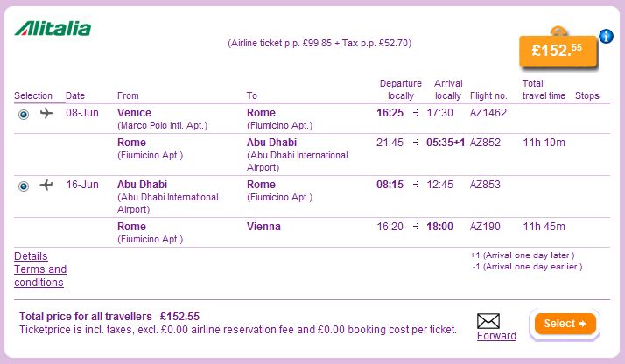
Task: Click the Venice departure city name
Action: tap(134, 113)
